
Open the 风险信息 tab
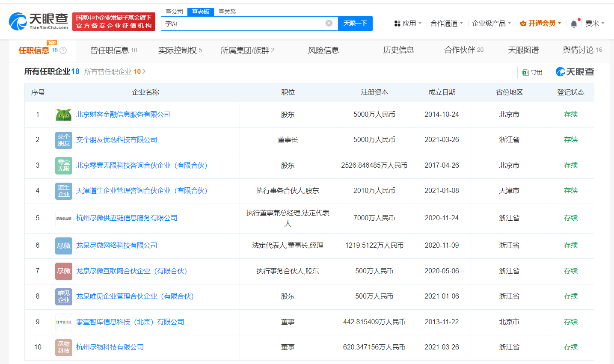(323, 50)
